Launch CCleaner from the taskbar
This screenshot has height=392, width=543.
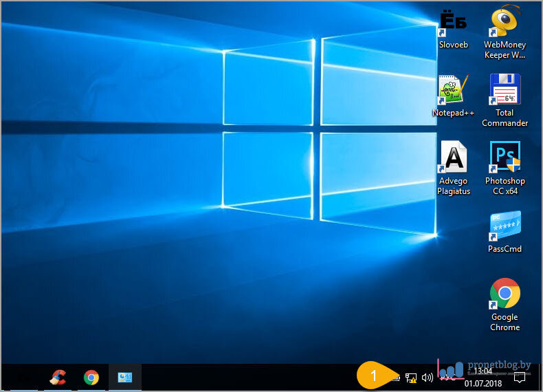tap(58, 378)
